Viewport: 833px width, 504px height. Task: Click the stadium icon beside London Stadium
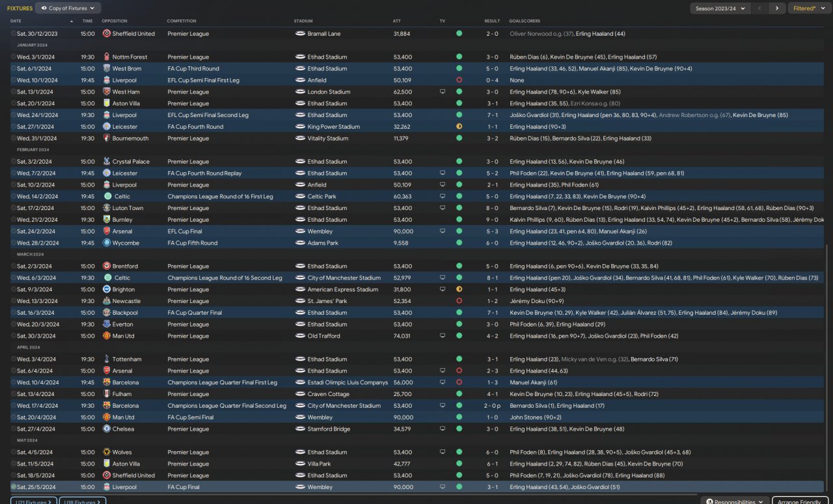[x=300, y=92]
